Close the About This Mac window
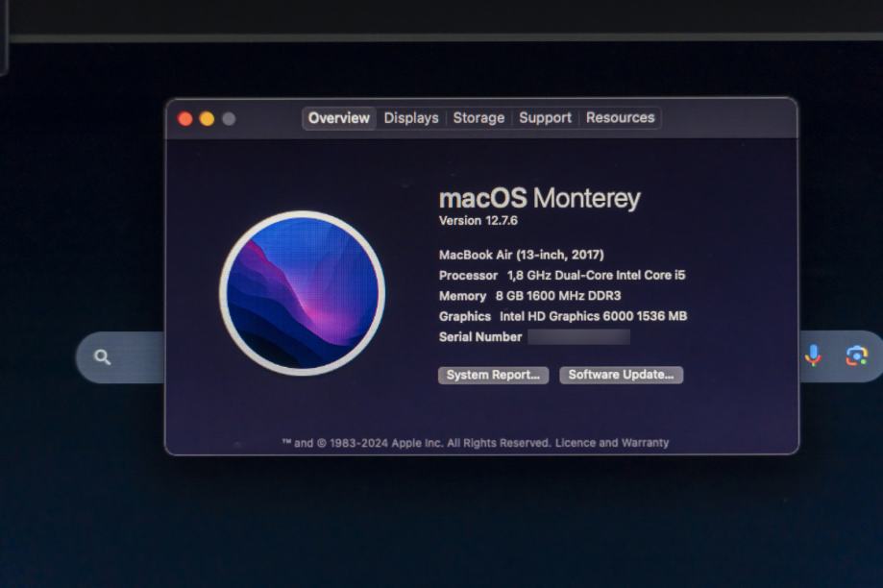 coord(185,119)
